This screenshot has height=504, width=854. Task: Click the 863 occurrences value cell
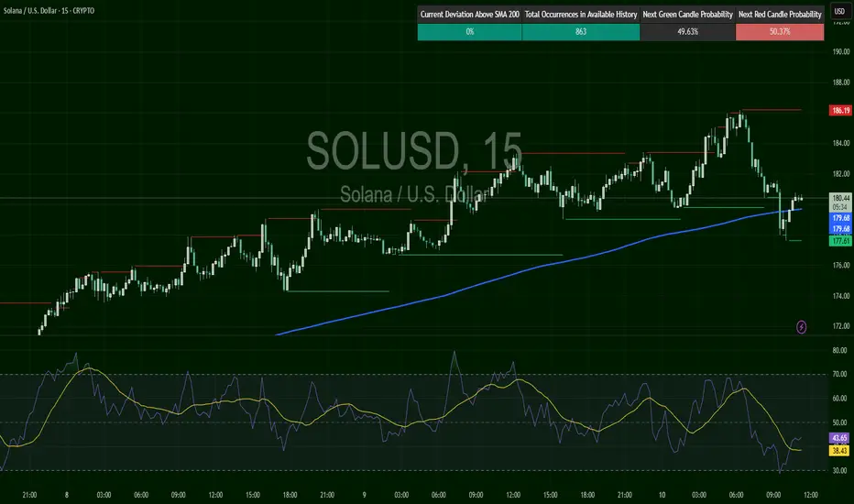click(x=581, y=31)
